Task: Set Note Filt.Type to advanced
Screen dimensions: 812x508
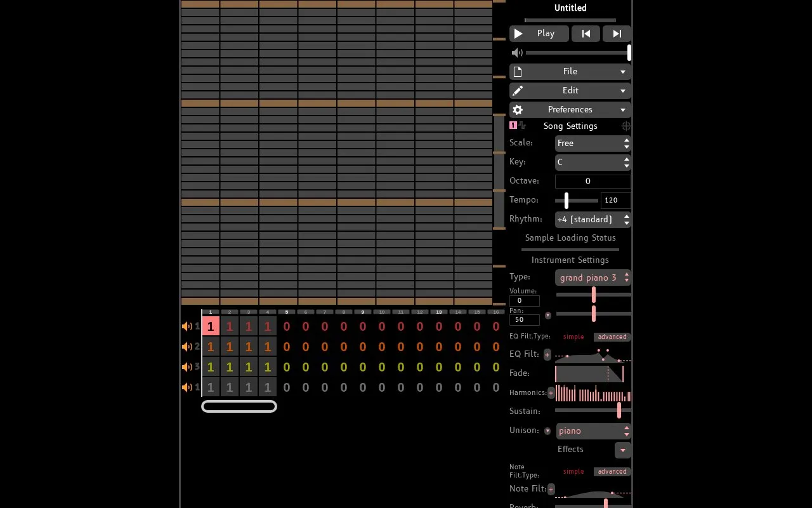Action: point(612,472)
